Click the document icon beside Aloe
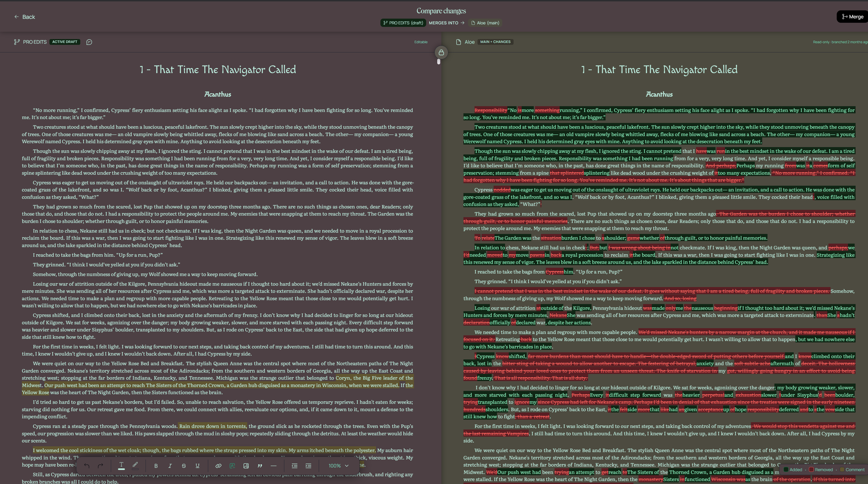868x484 pixels. (458, 42)
